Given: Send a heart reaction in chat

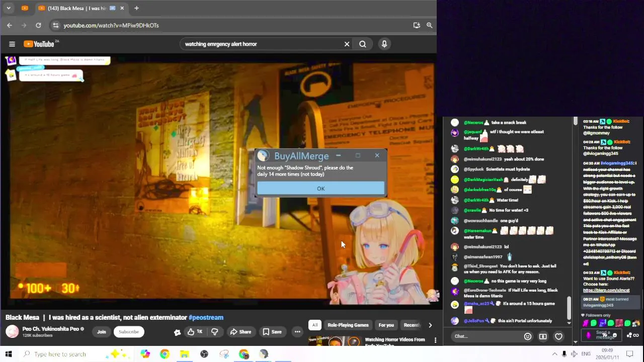Looking at the screenshot, I should click(558, 336).
